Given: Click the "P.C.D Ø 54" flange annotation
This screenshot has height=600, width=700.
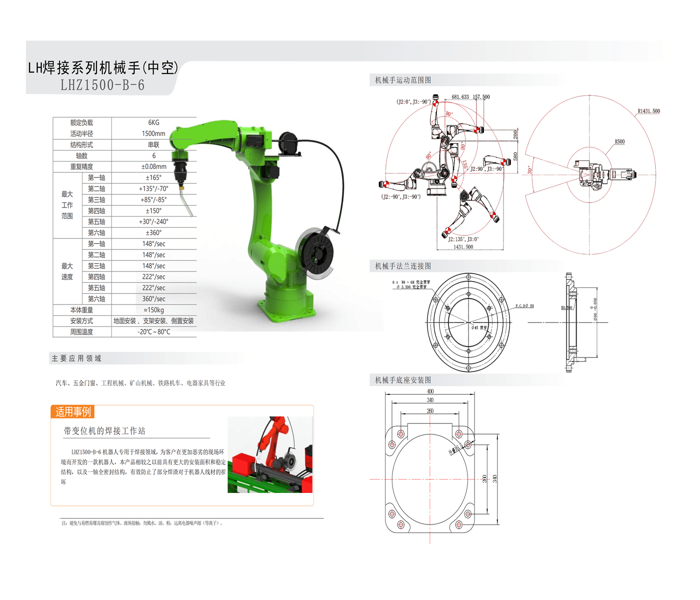Looking at the screenshot, I should point(524,306).
